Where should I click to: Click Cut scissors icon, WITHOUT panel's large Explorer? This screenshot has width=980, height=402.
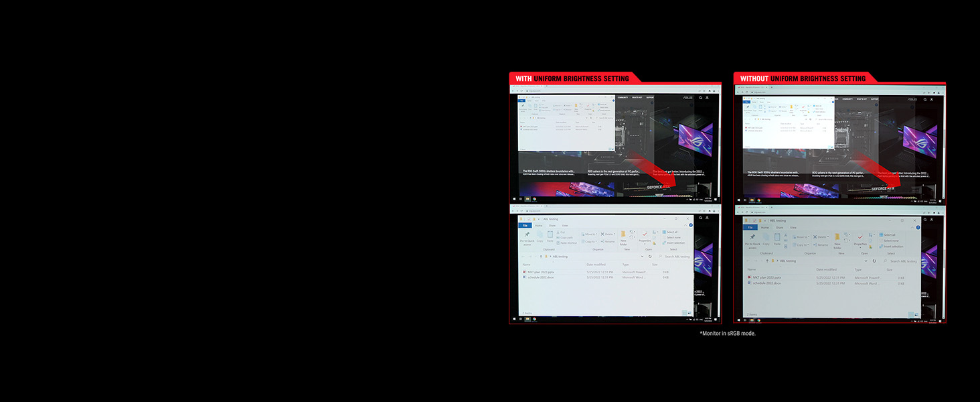pyautogui.click(x=786, y=234)
